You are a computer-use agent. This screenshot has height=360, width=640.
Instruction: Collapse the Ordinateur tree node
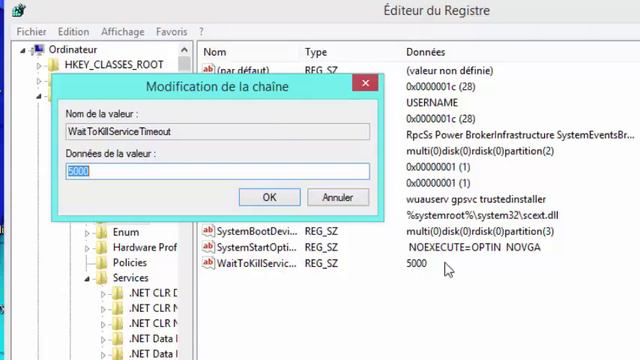[x=23, y=51]
